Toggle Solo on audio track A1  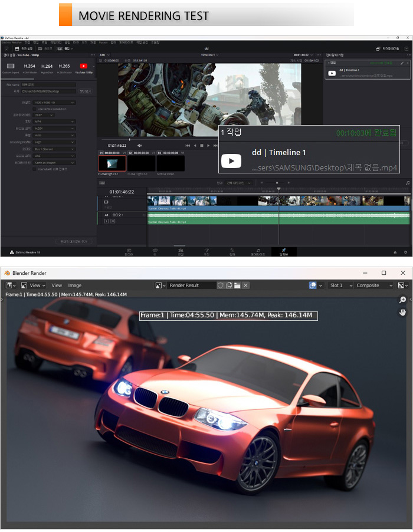click(106, 221)
